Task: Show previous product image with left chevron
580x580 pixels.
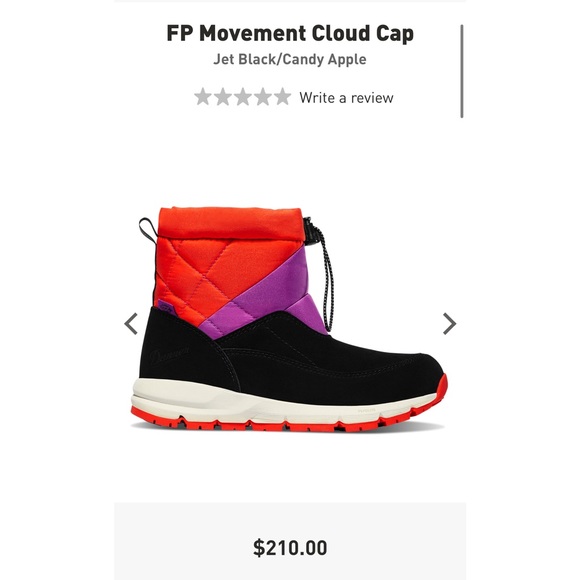Action: (x=131, y=324)
